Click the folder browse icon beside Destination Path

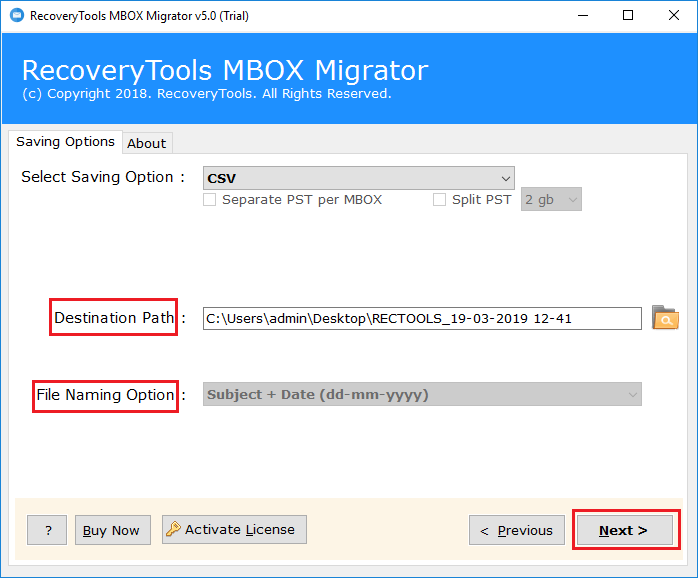tap(665, 318)
